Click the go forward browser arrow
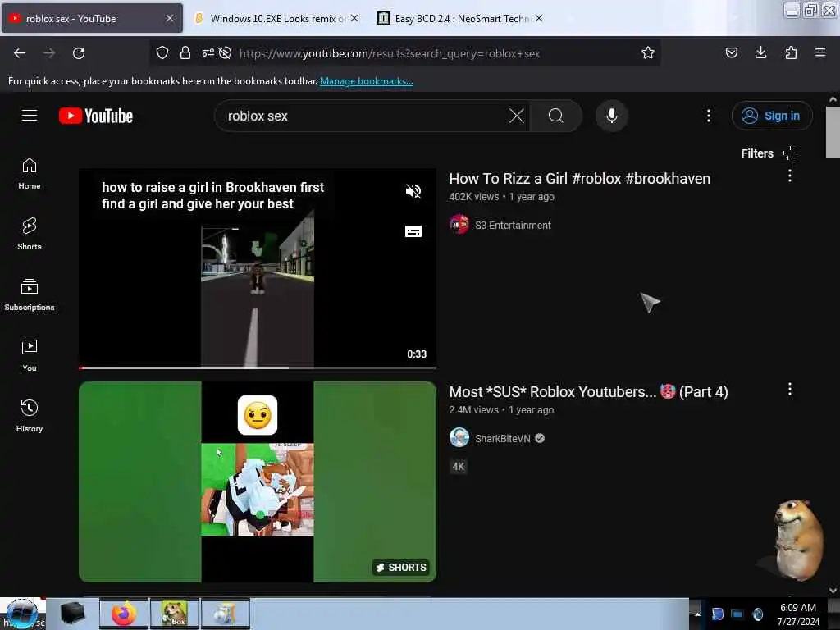This screenshot has width=840, height=630. (x=48, y=53)
